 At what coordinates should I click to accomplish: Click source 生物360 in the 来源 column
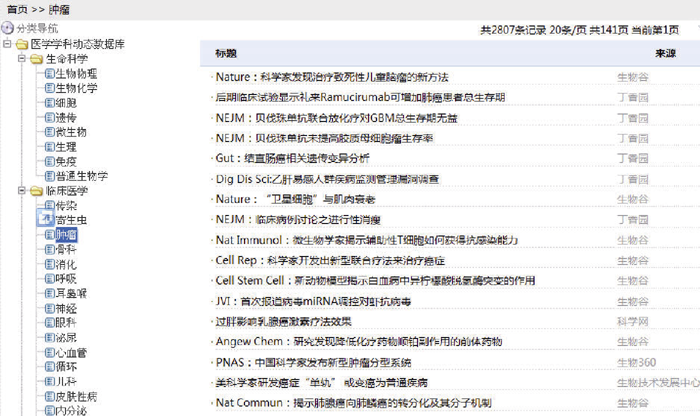[x=636, y=362]
